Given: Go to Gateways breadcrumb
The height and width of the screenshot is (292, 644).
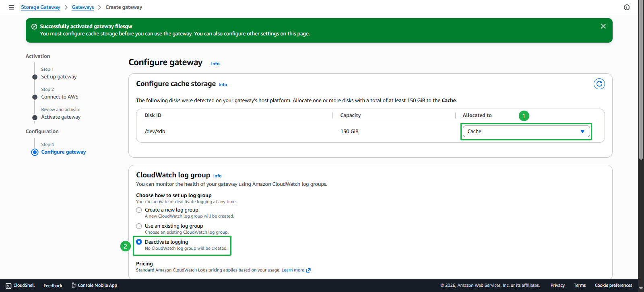Looking at the screenshot, I should coord(83,7).
